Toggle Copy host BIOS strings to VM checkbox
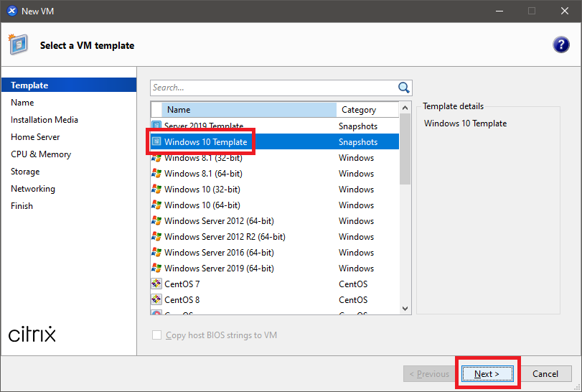Image resolution: width=582 pixels, height=392 pixels. tap(156, 335)
